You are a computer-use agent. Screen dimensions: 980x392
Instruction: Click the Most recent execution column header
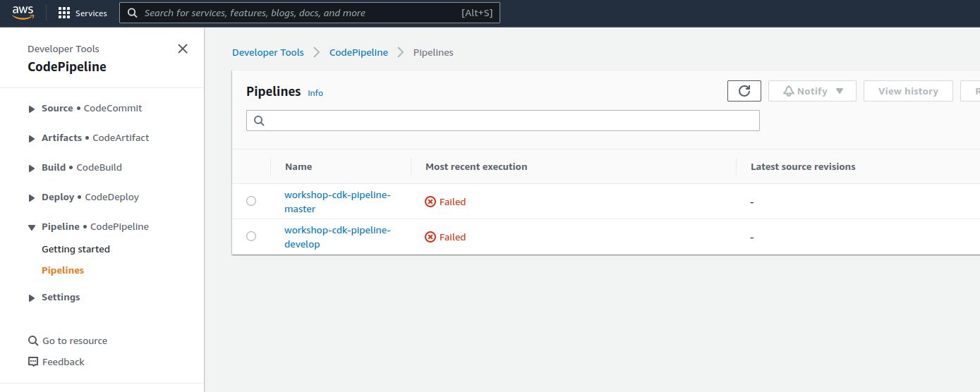pyautogui.click(x=476, y=166)
